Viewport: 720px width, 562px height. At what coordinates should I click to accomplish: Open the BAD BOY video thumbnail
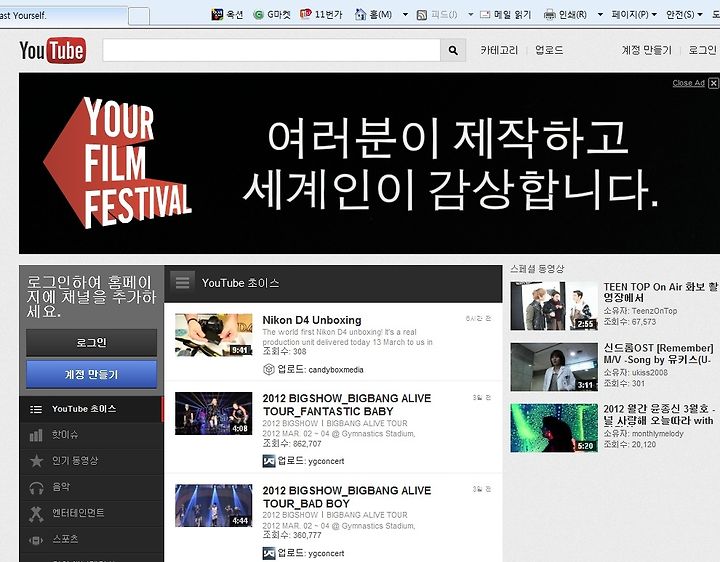tap(214, 506)
